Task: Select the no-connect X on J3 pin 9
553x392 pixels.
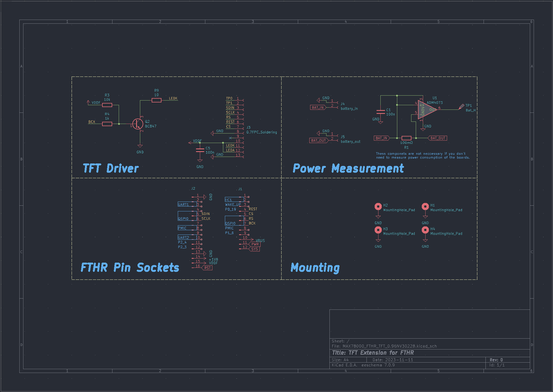Action: [x=230, y=138]
